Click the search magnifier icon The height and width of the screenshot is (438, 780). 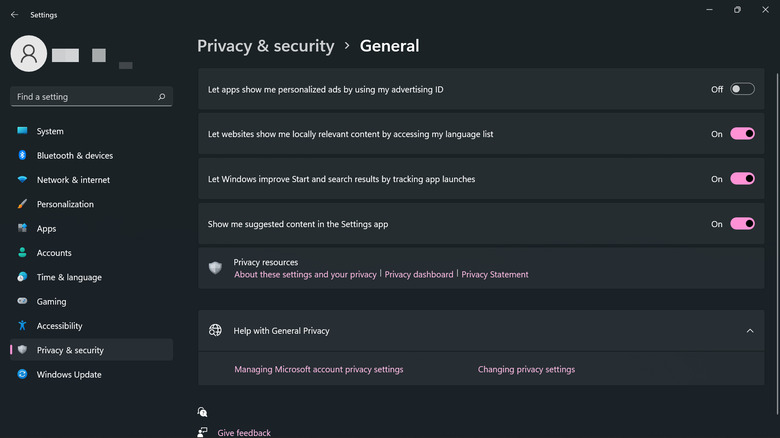click(x=162, y=97)
